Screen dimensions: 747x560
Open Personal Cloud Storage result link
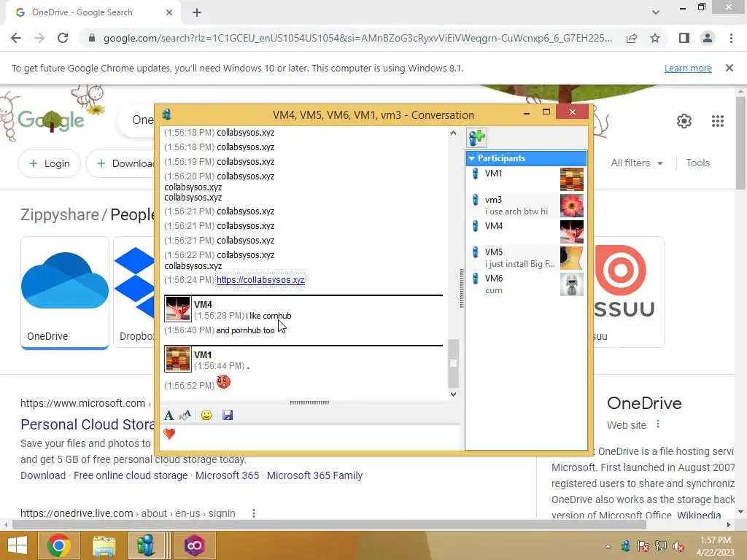point(88,424)
